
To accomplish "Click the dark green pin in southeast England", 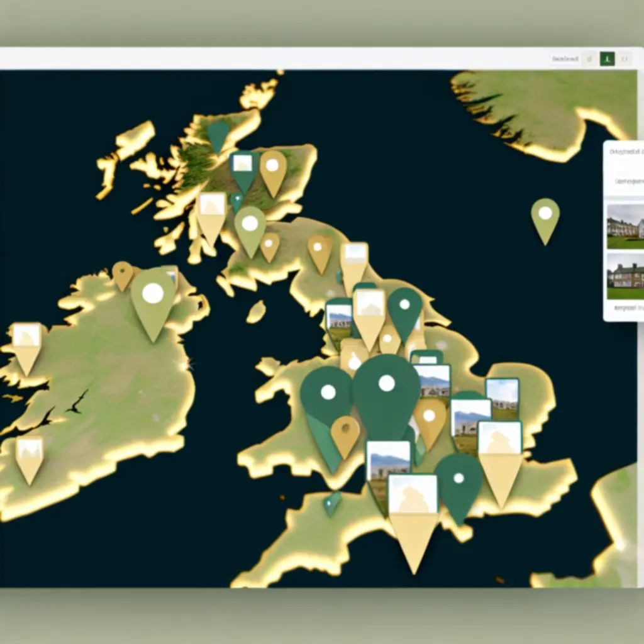I will pyautogui.click(x=458, y=488).
